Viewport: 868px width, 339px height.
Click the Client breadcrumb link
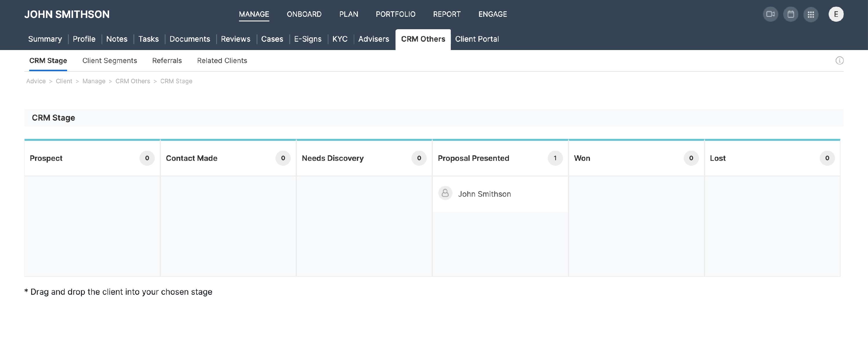point(64,81)
